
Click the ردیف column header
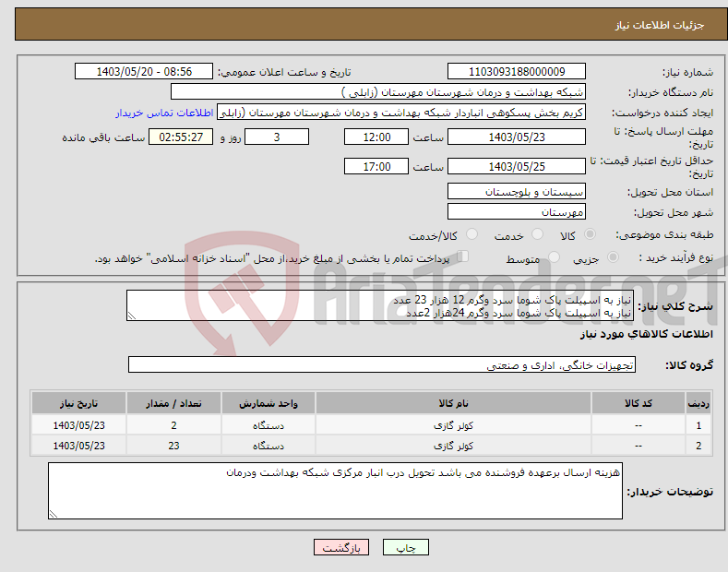[698, 403]
